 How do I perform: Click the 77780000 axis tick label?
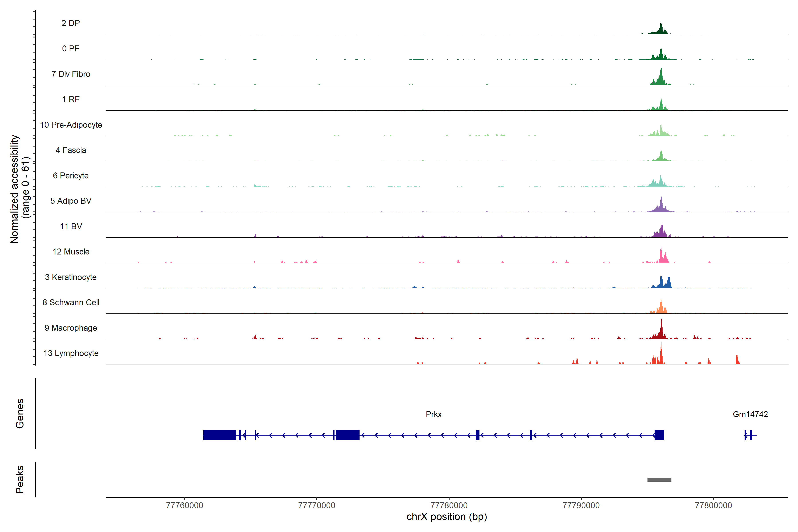pos(449,506)
